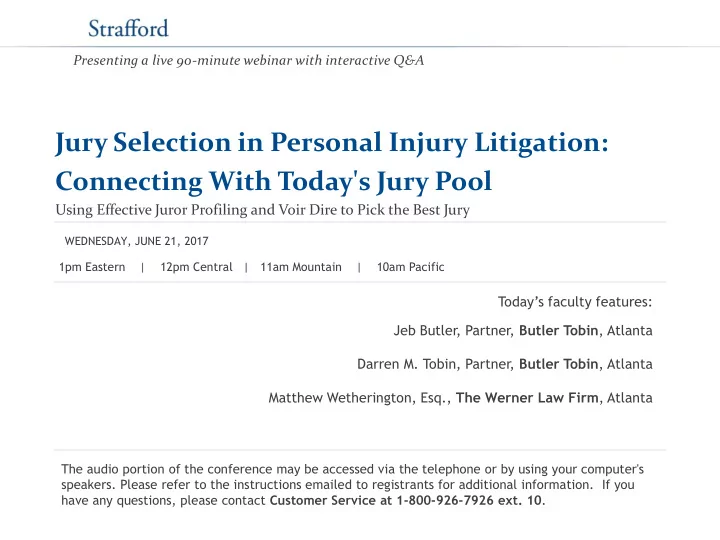This screenshot has width=720, height=540.
Task: Select the Wednesday, June 21, 2017 date
Action: [x=136, y=241]
